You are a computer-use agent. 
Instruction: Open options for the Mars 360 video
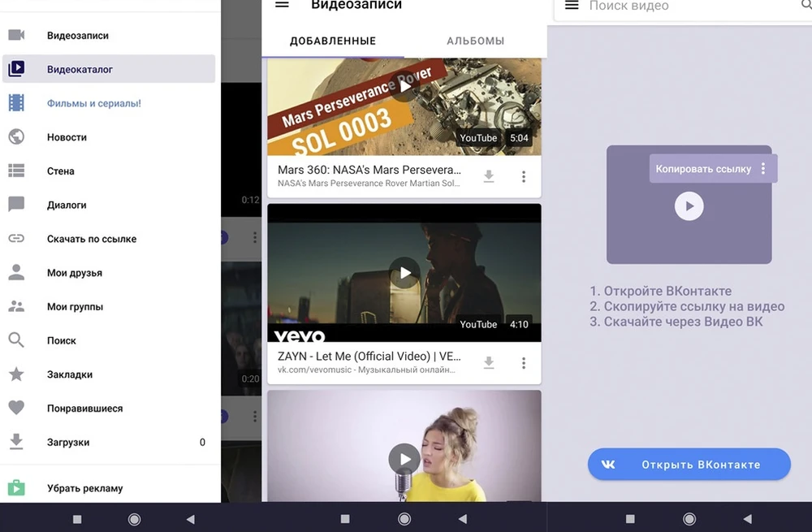pos(524,176)
